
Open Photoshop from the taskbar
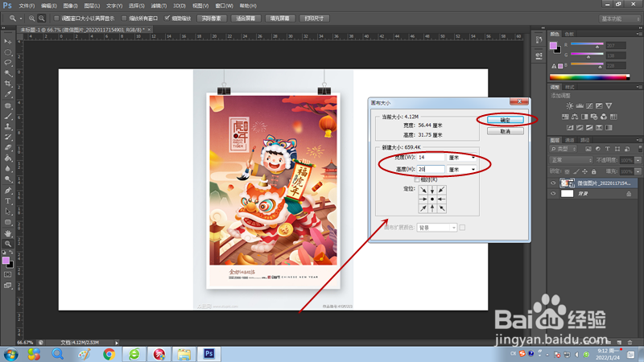tap(209, 354)
